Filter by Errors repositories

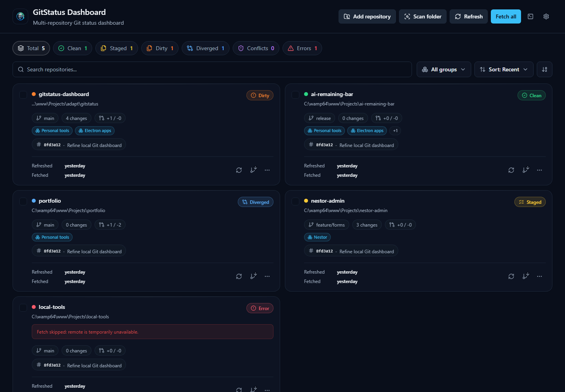click(x=302, y=48)
